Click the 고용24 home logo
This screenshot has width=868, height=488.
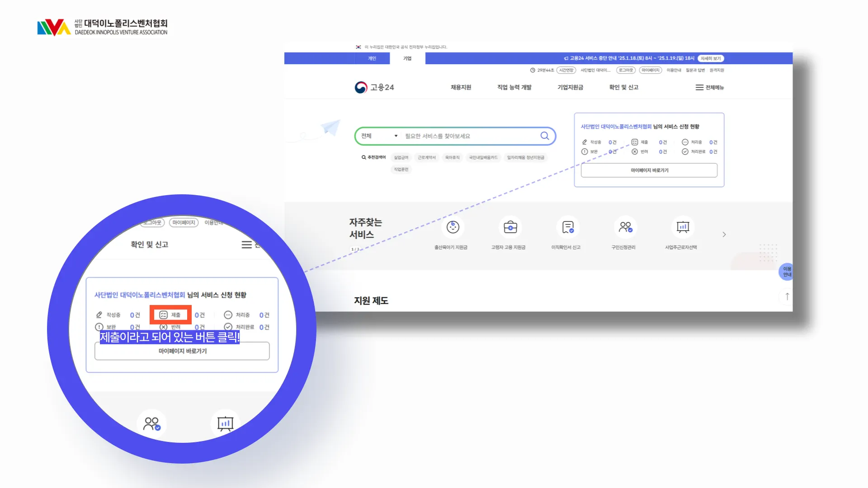(x=374, y=87)
